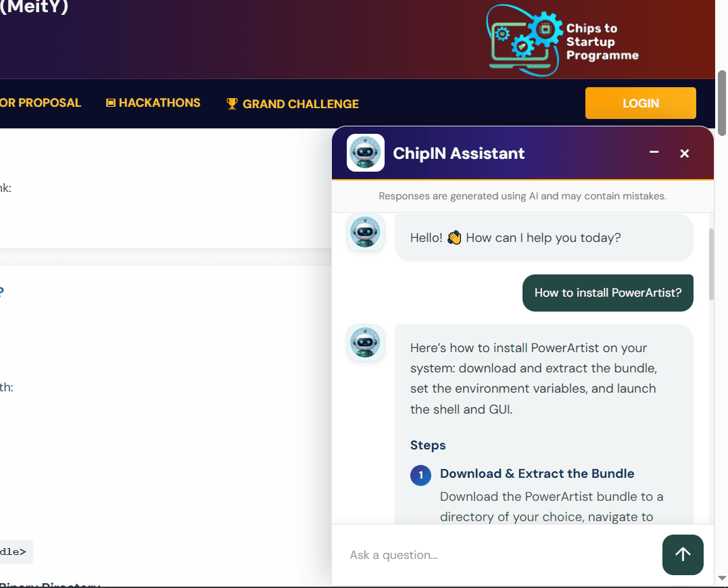
Task: Click the 'Steps' heading in the answer
Action: tap(428, 445)
